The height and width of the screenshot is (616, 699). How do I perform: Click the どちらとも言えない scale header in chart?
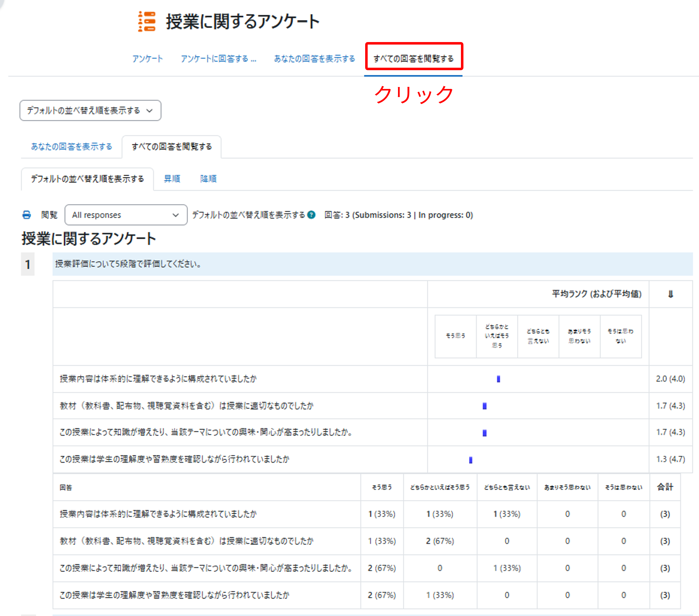(538, 336)
